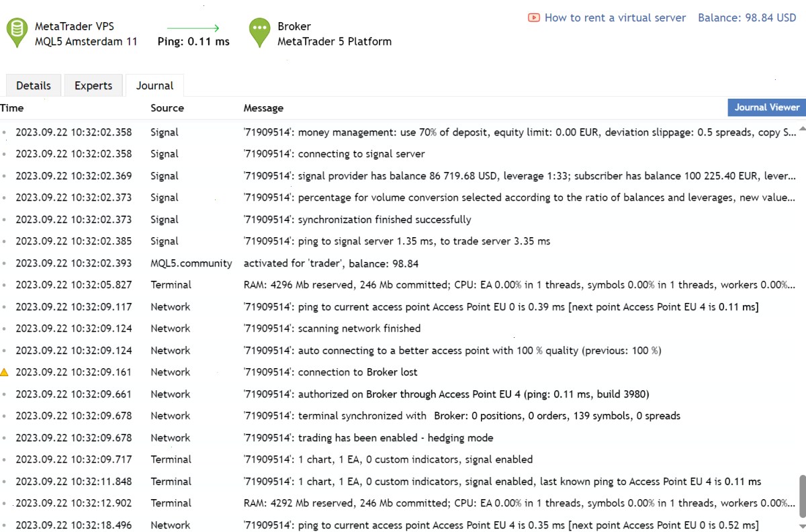Image resolution: width=806 pixels, height=532 pixels.
Task: Open How to rent a virtual server
Action: 615,18
